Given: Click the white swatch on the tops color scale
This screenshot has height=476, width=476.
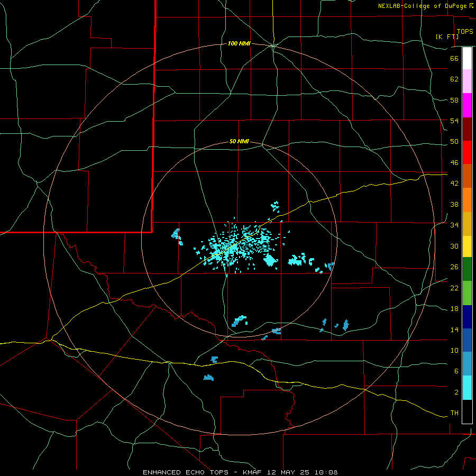Looking at the screenshot, I should pyautogui.click(x=467, y=58).
